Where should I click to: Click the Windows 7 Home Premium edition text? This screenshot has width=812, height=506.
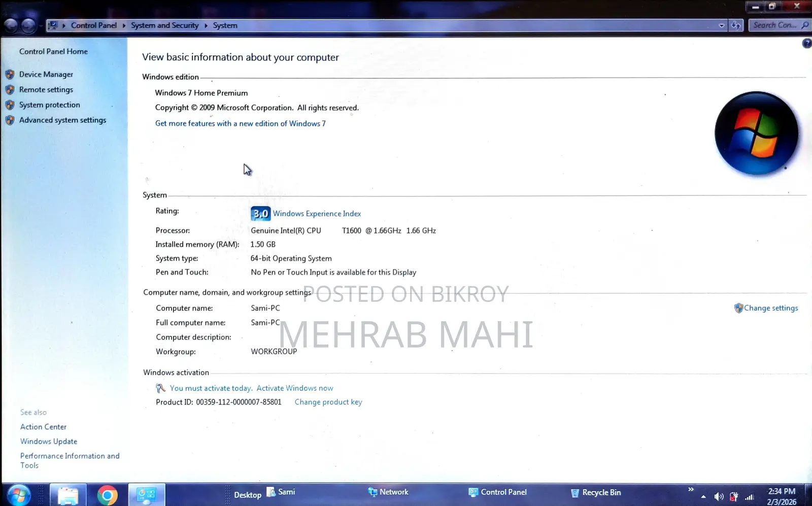[201, 93]
